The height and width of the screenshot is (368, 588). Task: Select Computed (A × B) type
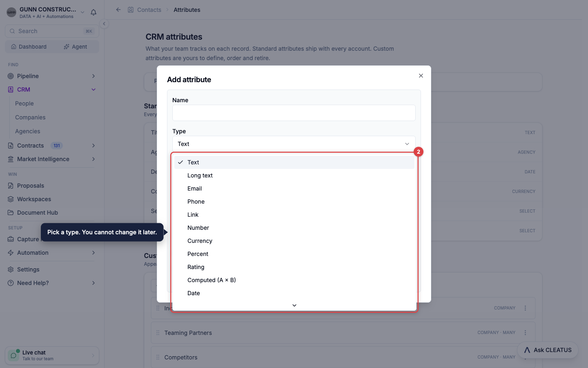(294, 280)
